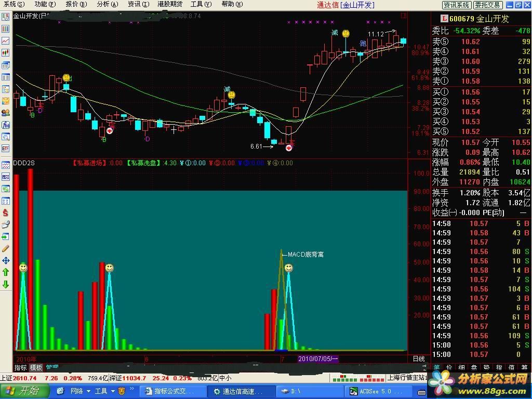
Task: Switch to 通达信高速 taskbar window
Action: [x=240, y=391]
